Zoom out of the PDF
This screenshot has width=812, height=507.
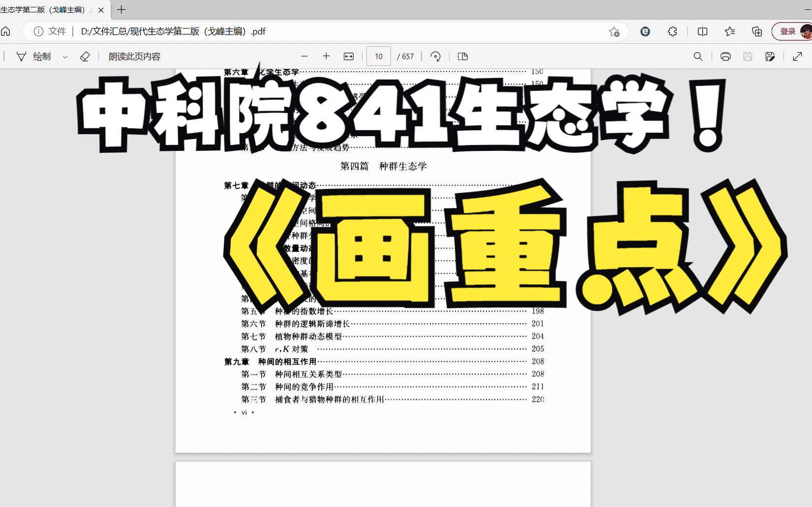304,57
